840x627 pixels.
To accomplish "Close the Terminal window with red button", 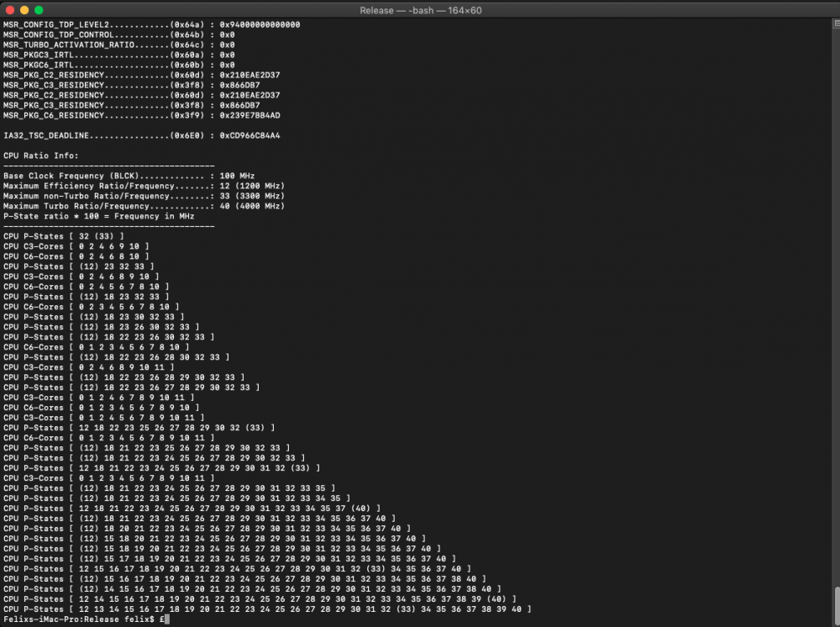I will tap(9, 10).
